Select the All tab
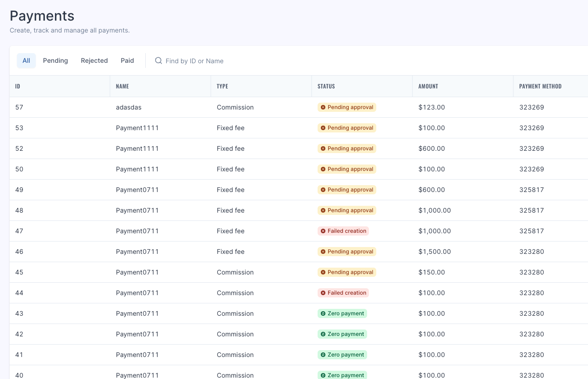Viewport: 588px width, 379px height. point(26,60)
